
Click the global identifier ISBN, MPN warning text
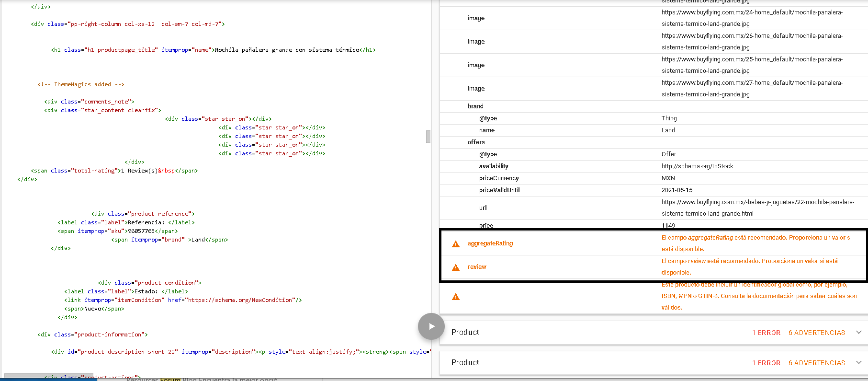759,296
